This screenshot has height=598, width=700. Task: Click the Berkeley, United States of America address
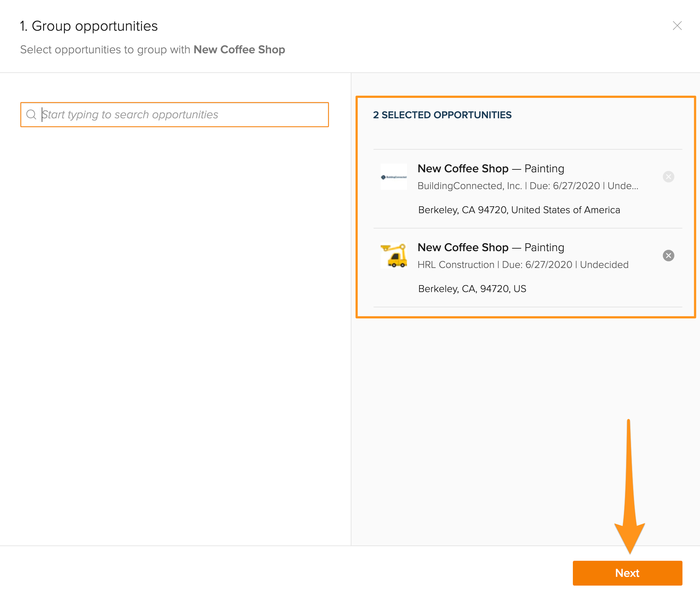[519, 210]
